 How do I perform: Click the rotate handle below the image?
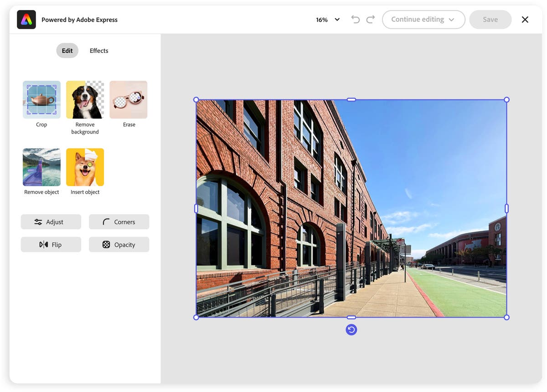coord(351,330)
